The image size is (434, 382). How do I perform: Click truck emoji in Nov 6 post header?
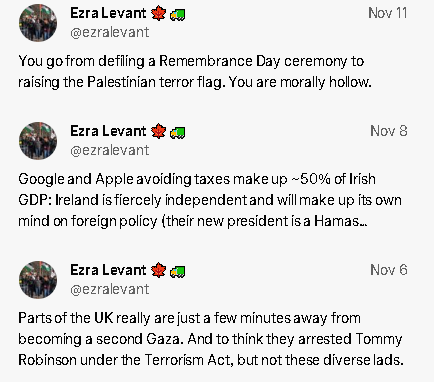point(178,272)
